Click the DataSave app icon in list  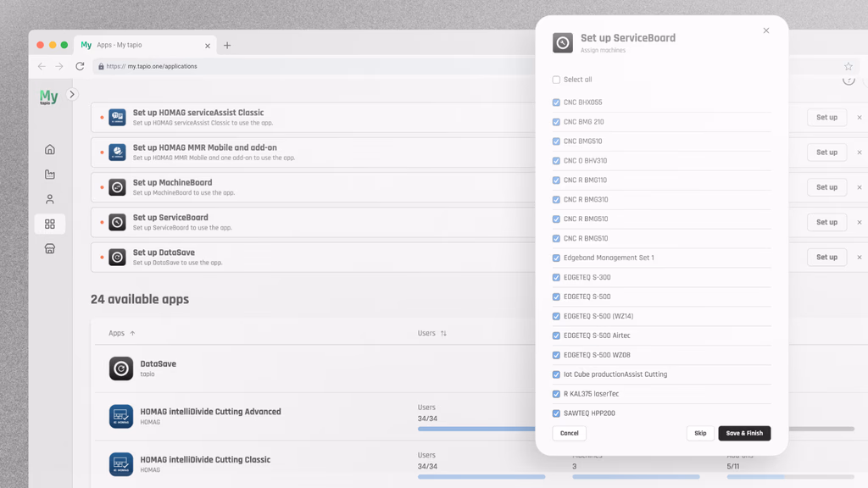coord(121,369)
